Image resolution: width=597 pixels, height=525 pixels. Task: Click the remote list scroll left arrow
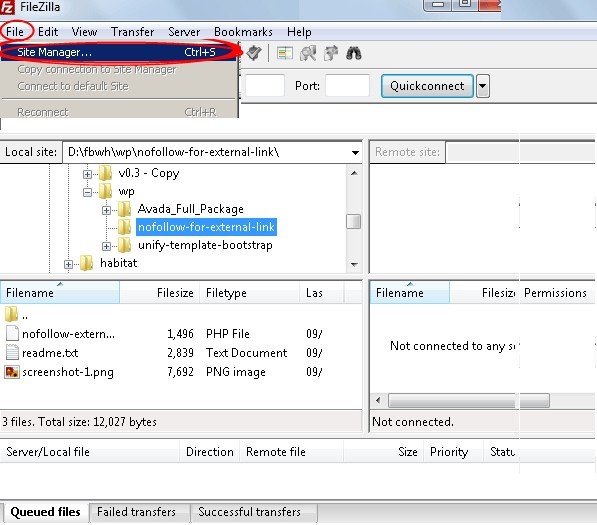pos(378,400)
